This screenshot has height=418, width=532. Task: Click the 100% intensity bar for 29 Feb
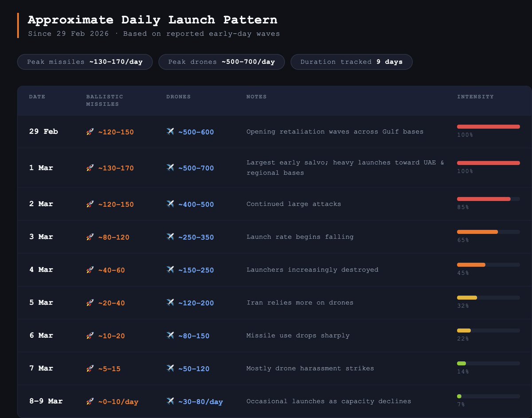[x=489, y=127]
